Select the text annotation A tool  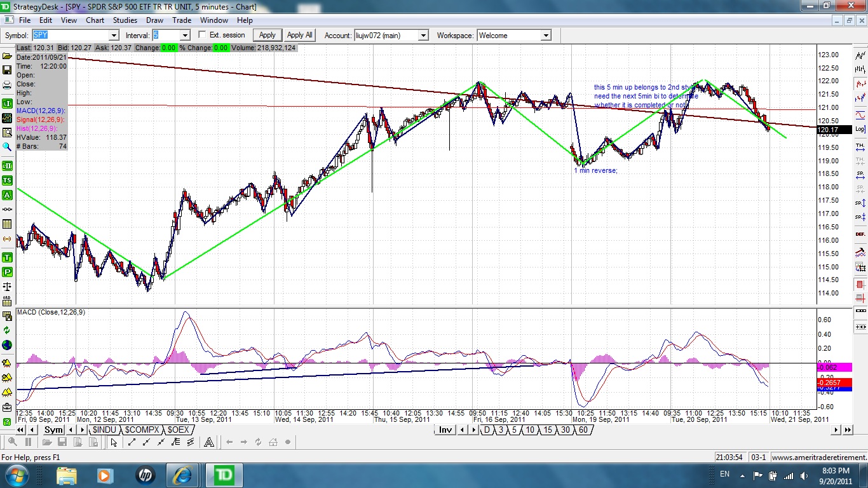point(208,442)
